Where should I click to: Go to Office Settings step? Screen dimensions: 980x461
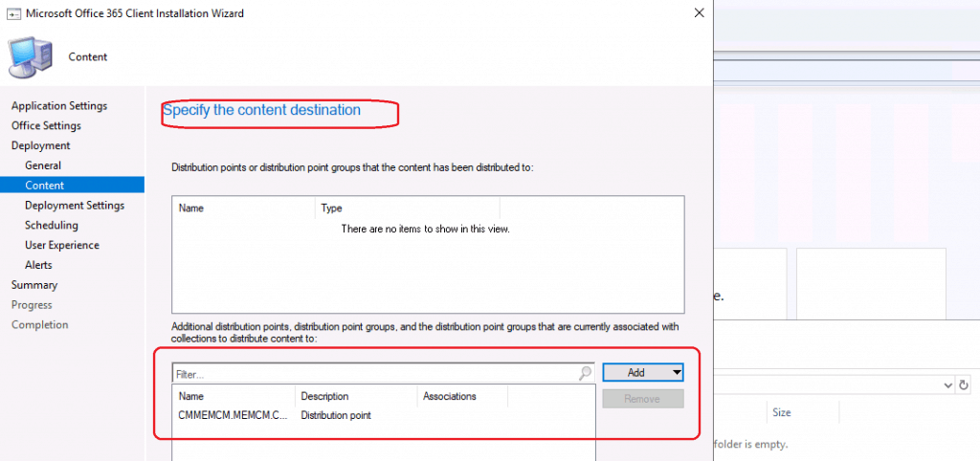46,125
